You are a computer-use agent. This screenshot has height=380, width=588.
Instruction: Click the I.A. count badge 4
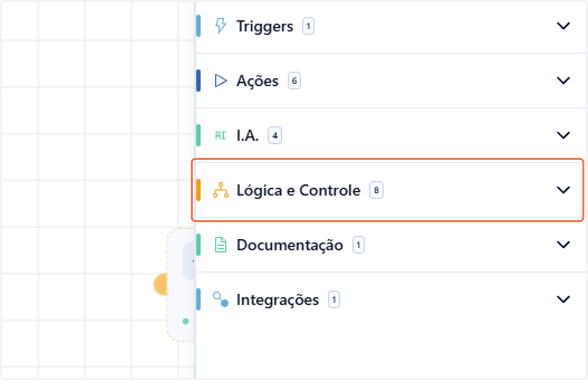(275, 136)
